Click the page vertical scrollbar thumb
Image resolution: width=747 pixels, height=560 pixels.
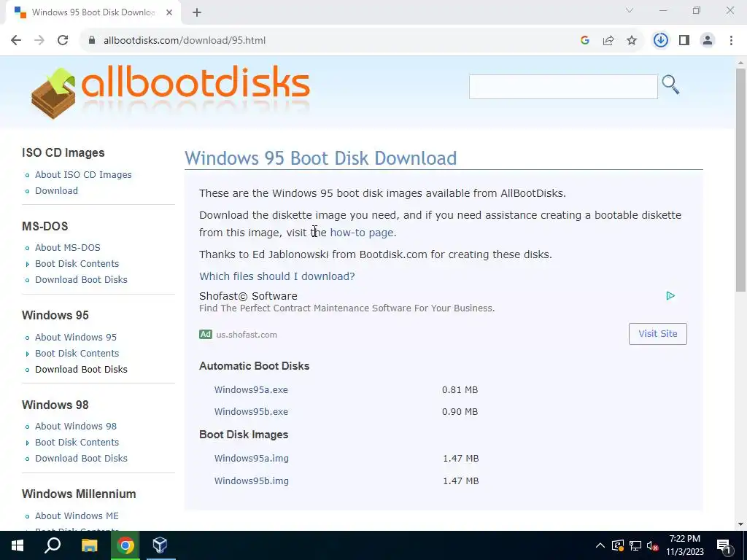click(x=740, y=180)
